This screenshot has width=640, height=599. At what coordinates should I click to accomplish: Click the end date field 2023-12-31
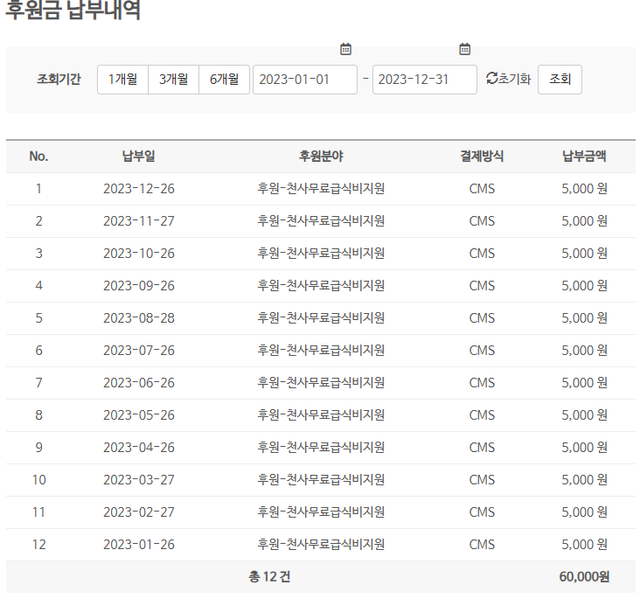coord(424,80)
